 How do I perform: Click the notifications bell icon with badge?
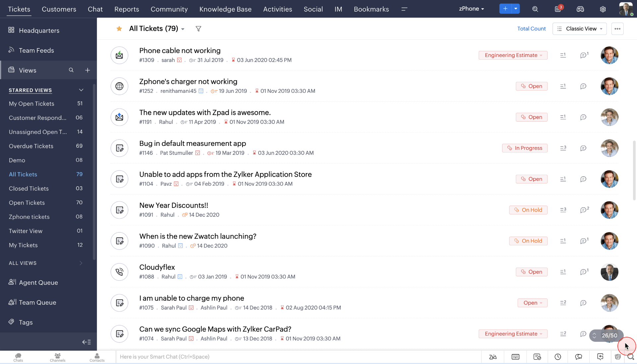(x=558, y=9)
